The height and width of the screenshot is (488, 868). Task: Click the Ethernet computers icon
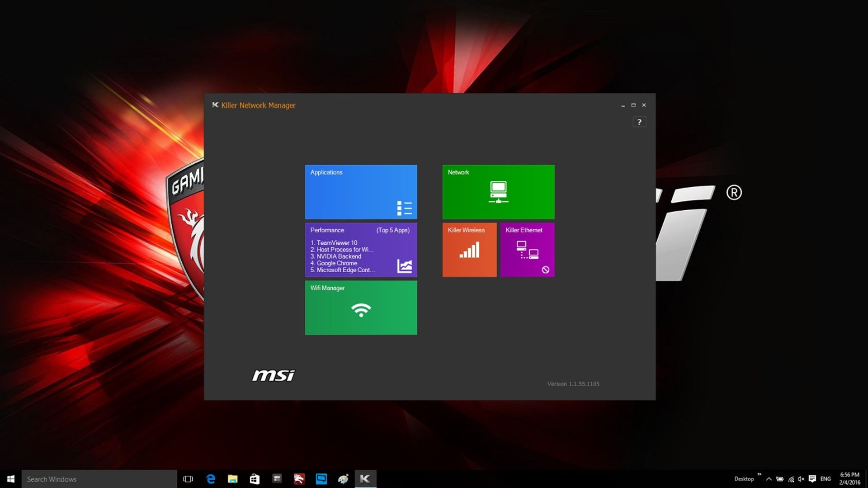coord(527,250)
